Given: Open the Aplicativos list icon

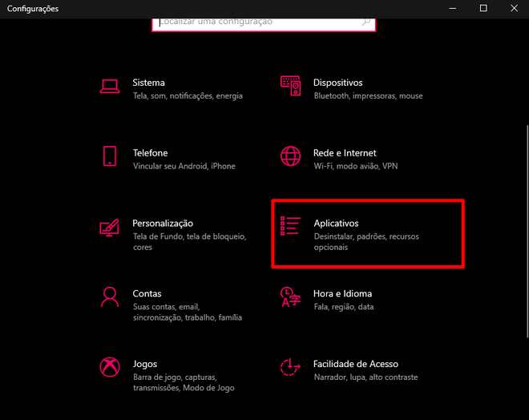Looking at the screenshot, I should point(290,226).
